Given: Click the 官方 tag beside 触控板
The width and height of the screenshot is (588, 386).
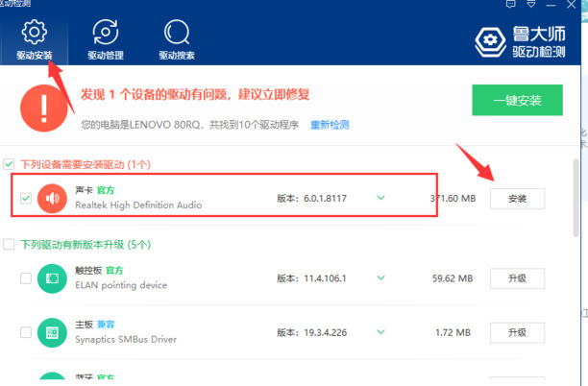Looking at the screenshot, I should 114,271.
